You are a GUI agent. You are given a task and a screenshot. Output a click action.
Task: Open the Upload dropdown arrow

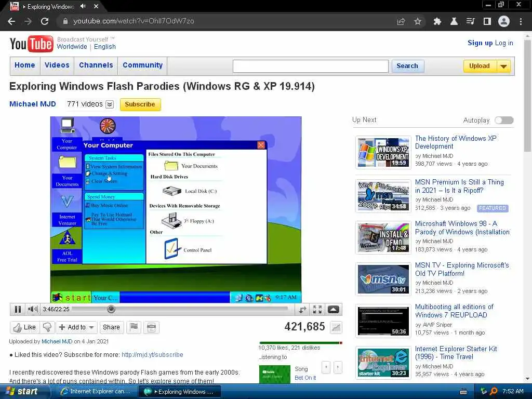coord(504,66)
